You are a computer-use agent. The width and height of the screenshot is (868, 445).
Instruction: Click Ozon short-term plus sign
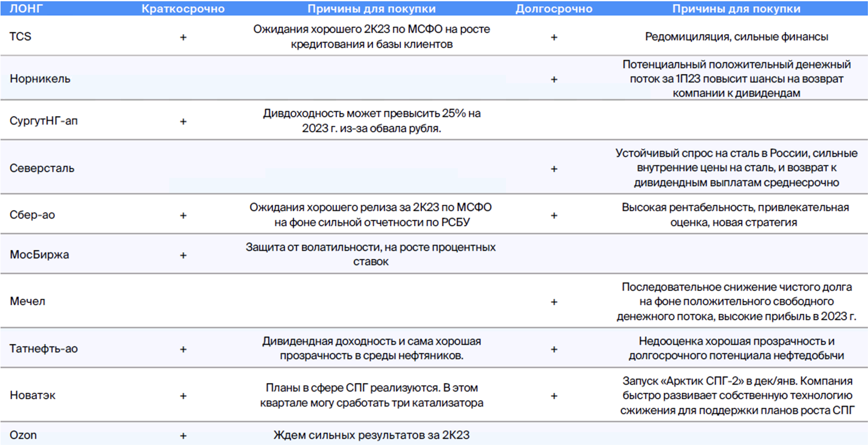183,436
